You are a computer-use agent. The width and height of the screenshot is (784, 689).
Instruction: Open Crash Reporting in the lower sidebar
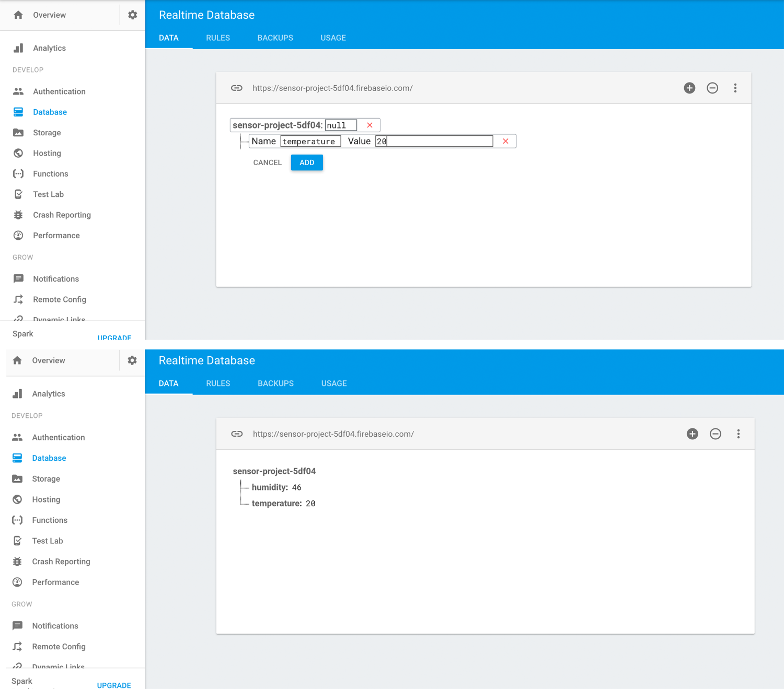point(61,562)
